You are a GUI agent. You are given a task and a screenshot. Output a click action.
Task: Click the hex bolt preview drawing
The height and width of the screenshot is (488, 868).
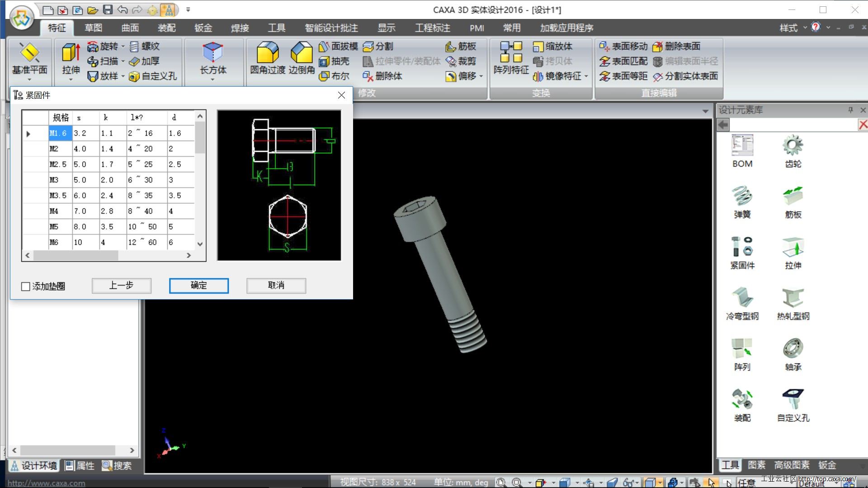[279, 185]
